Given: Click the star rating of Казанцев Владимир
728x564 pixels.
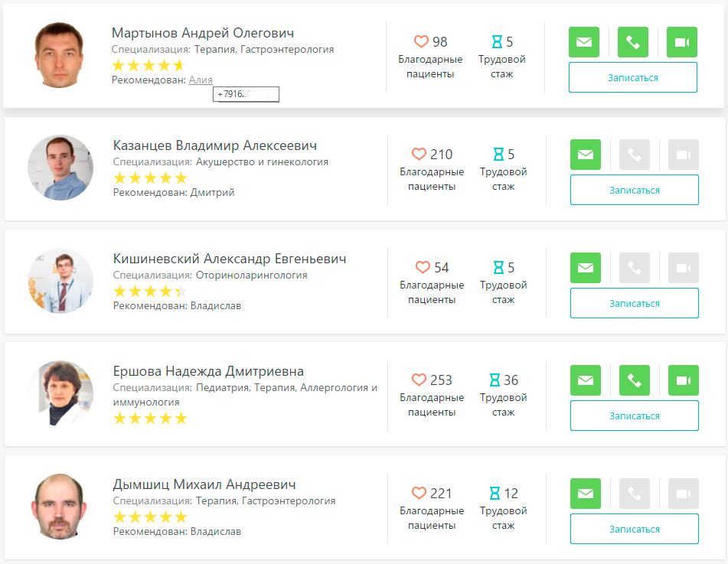Looking at the screenshot, I should click(x=150, y=178).
